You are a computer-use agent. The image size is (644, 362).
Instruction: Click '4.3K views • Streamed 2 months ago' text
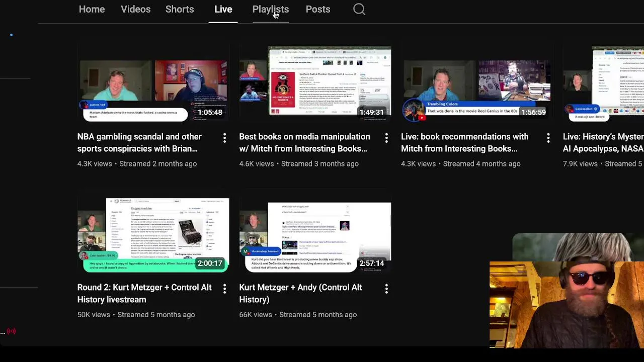click(137, 164)
